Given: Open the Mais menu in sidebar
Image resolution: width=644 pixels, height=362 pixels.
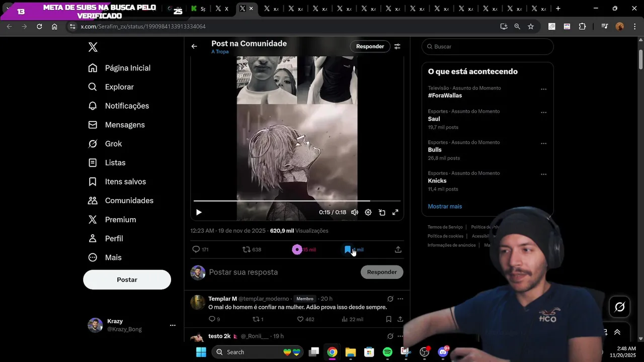Looking at the screenshot, I should [x=105, y=257].
